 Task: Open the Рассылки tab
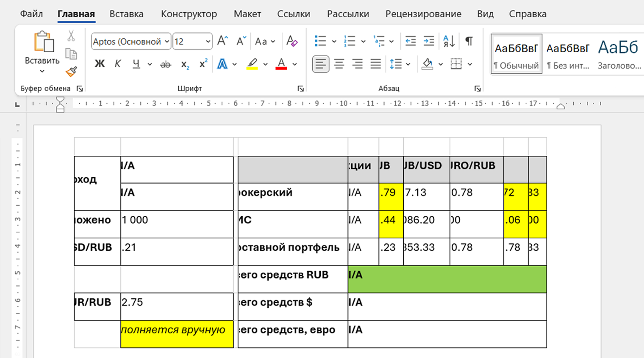(348, 14)
